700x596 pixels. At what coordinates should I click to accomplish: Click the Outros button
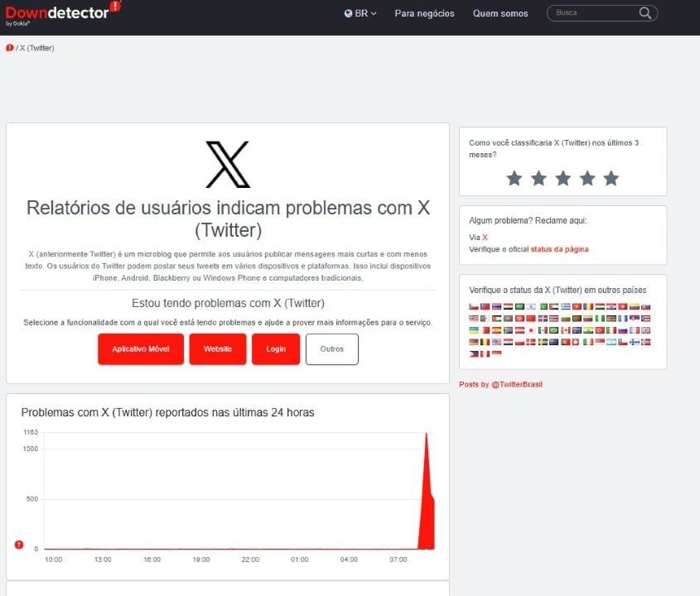(x=331, y=348)
